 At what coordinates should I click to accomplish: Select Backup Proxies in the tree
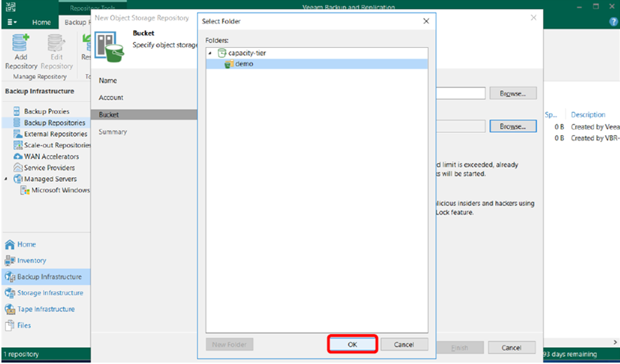[x=46, y=111]
